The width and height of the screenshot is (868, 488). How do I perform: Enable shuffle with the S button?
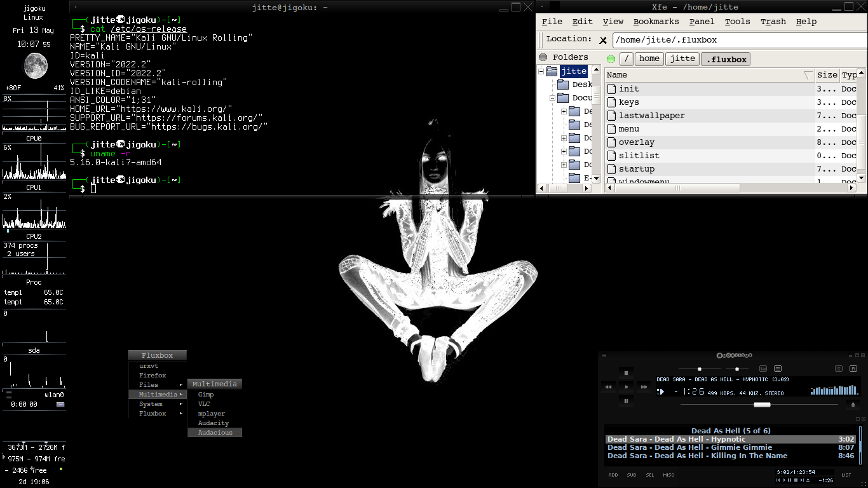[839, 369]
